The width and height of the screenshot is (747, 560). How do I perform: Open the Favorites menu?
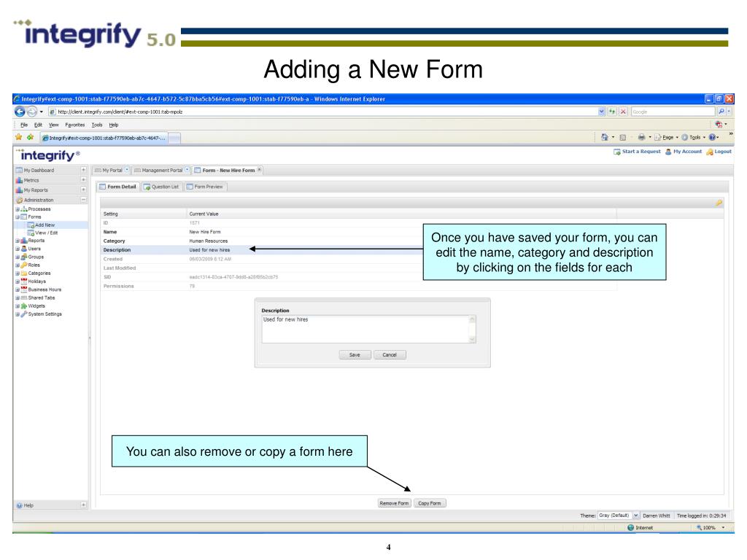coord(75,125)
